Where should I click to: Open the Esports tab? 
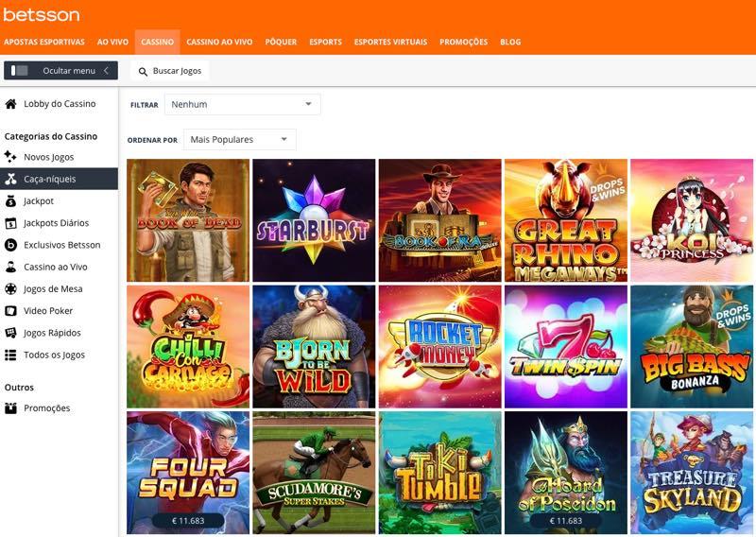click(325, 42)
